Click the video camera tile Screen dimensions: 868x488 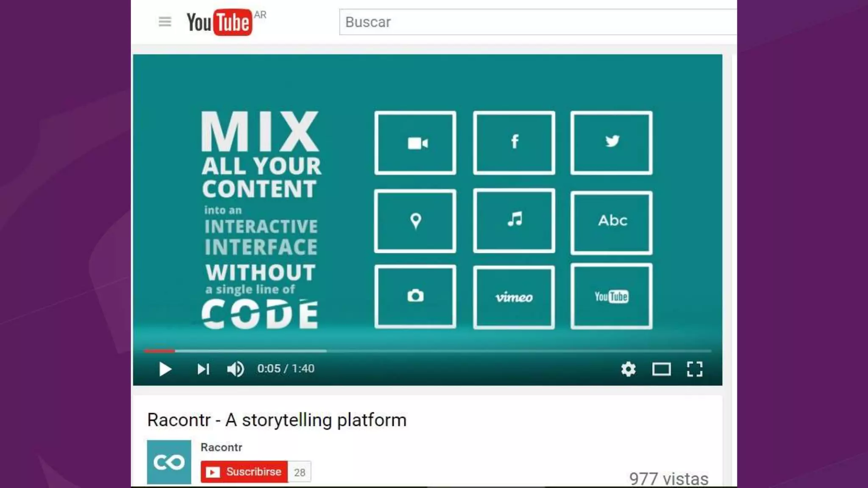415,143
